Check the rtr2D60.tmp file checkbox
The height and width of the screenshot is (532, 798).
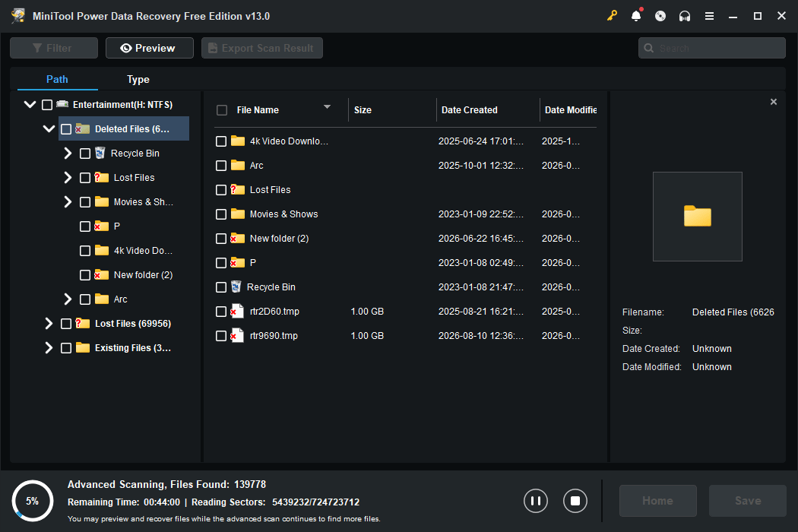click(221, 312)
